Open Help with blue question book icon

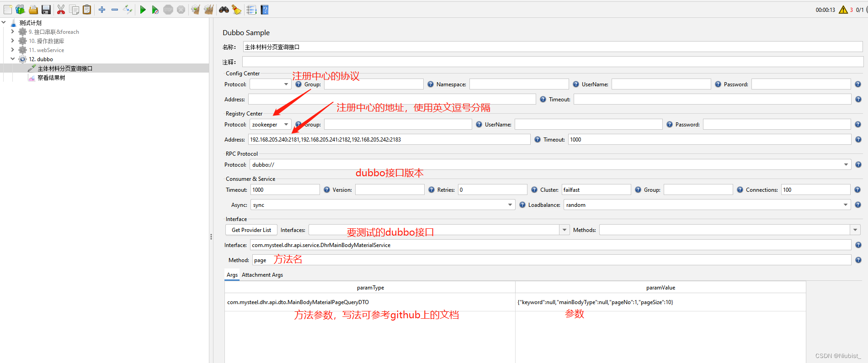(x=265, y=10)
